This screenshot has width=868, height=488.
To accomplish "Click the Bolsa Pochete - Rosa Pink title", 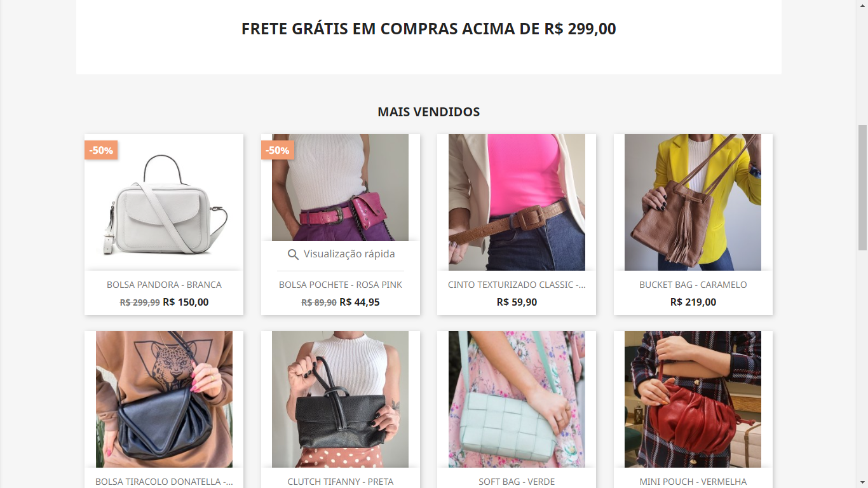I will [341, 285].
